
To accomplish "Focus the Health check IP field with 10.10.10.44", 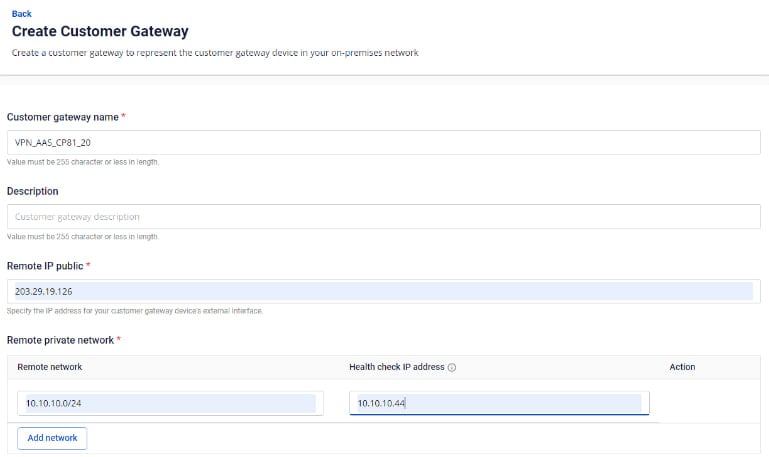I will coord(498,403).
